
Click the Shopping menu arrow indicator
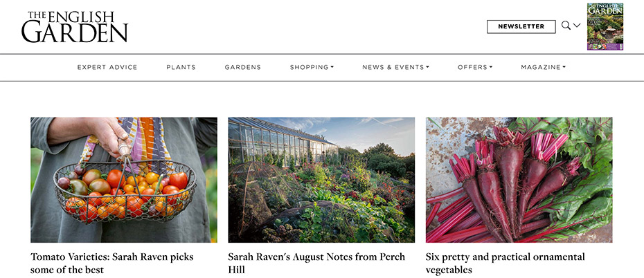(x=332, y=67)
